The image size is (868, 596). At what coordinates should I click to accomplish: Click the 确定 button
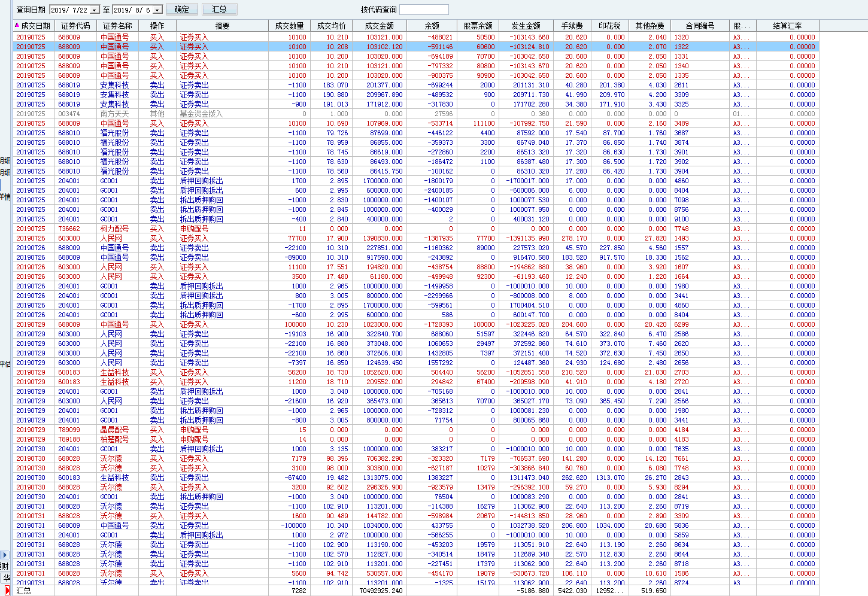pos(182,10)
